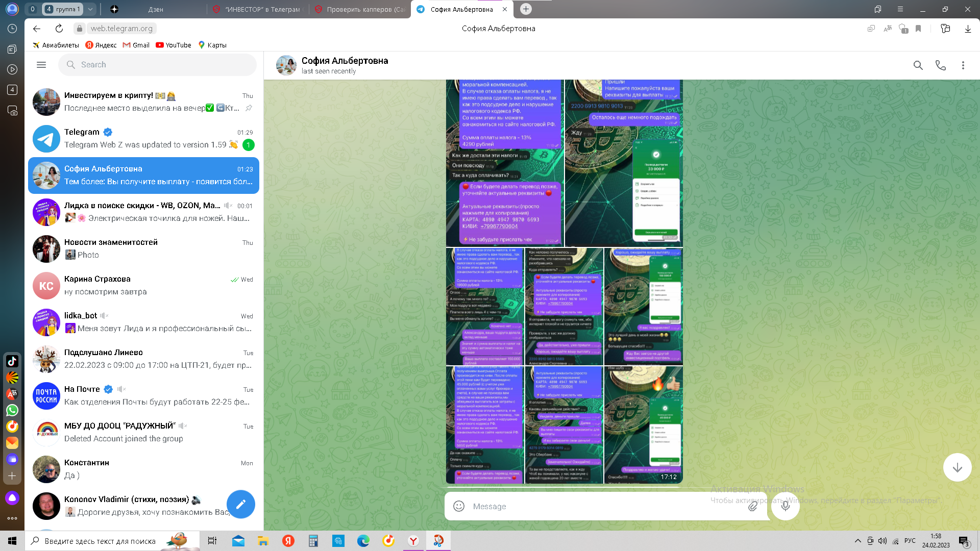Viewport: 980px width, 551px height.
Task: Adjust volume from the system tray speaker
Action: pos(883,541)
